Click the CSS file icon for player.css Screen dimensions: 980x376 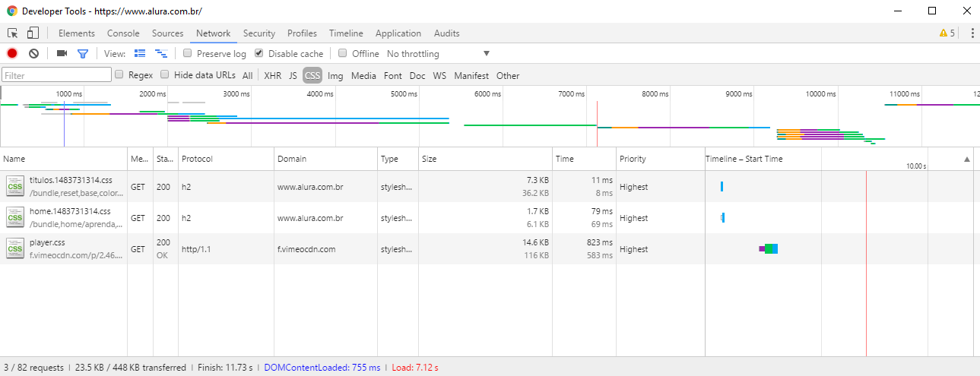point(15,248)
